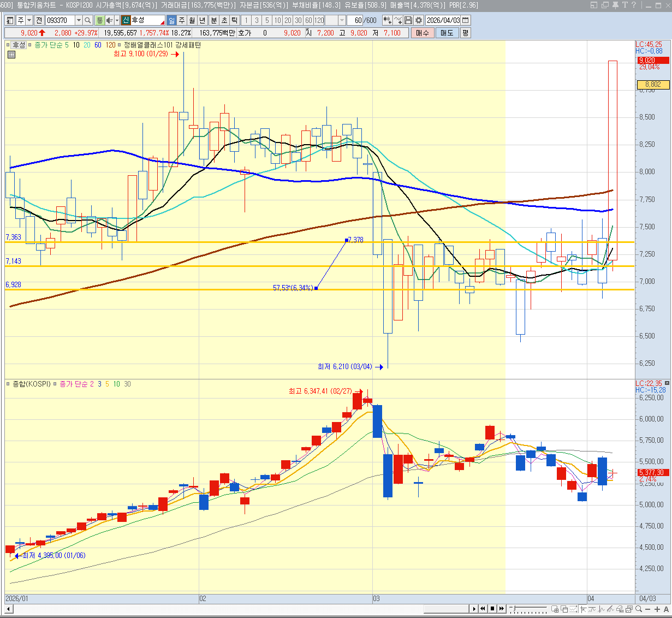Click the grid table icon under chart legend
Viewport: 672px width, 618px height.
pos(11,55)
